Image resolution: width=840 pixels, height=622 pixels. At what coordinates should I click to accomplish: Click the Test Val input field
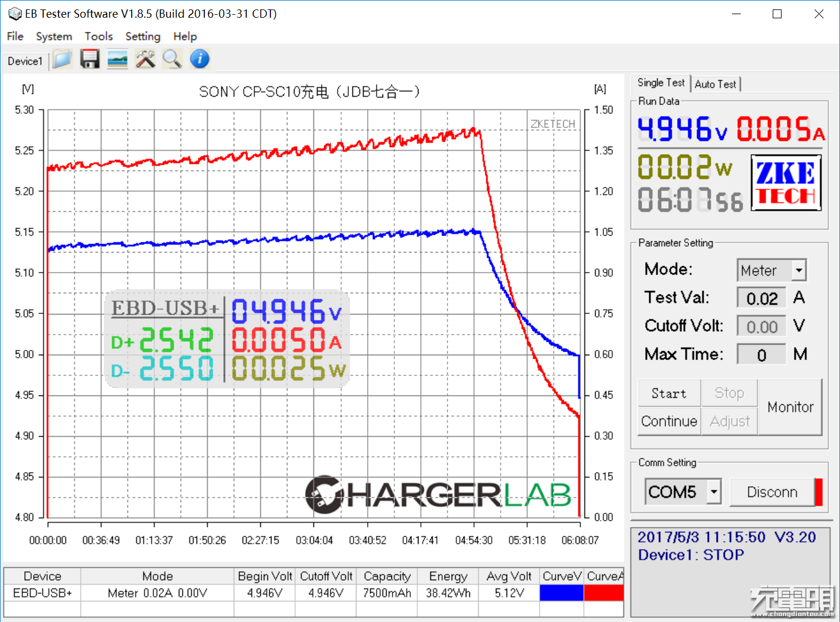tap(761, 298)
